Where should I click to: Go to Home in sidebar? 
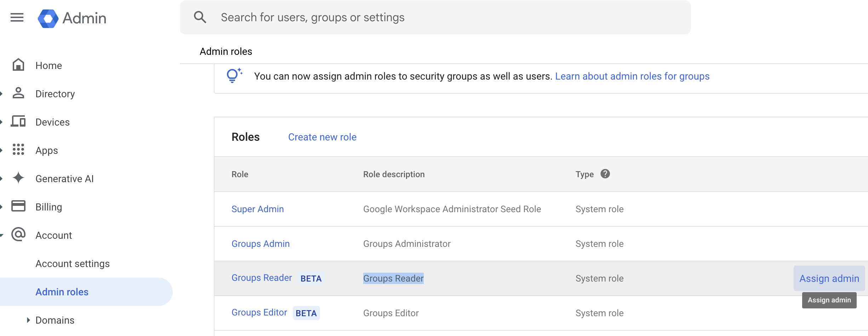tap(49, 65)
